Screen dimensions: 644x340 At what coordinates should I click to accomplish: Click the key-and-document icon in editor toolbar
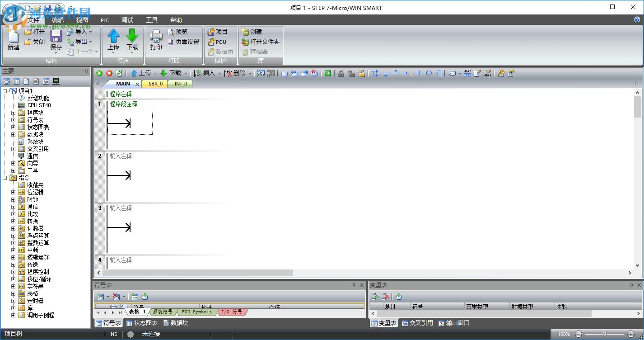tap(501, 73)
